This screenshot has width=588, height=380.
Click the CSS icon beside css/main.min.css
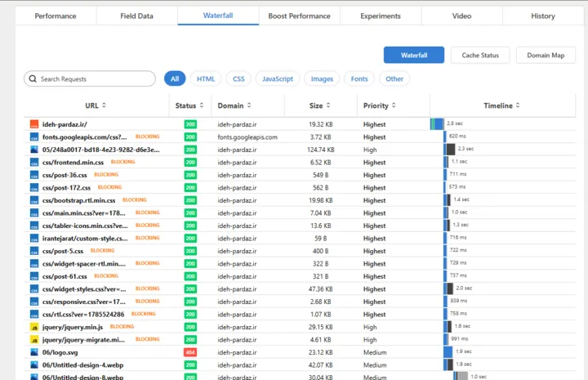coord(34,213)
